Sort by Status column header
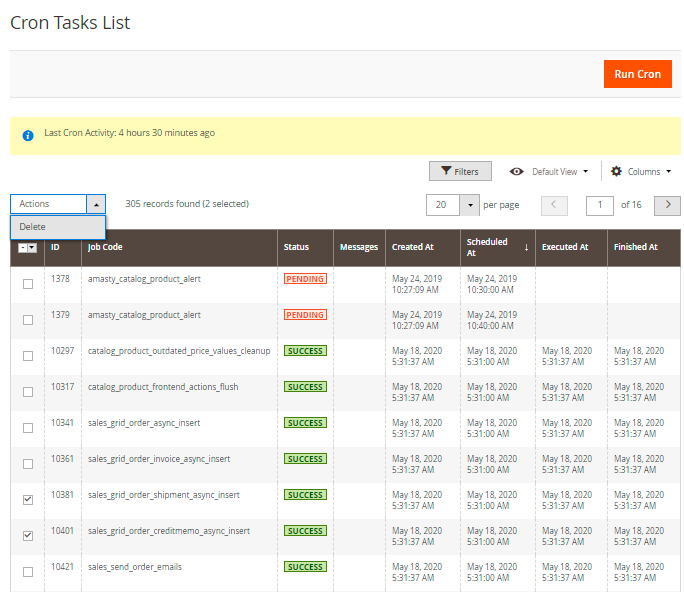The height and width of the screenshot is (599, 684). [x=296, y=247]
